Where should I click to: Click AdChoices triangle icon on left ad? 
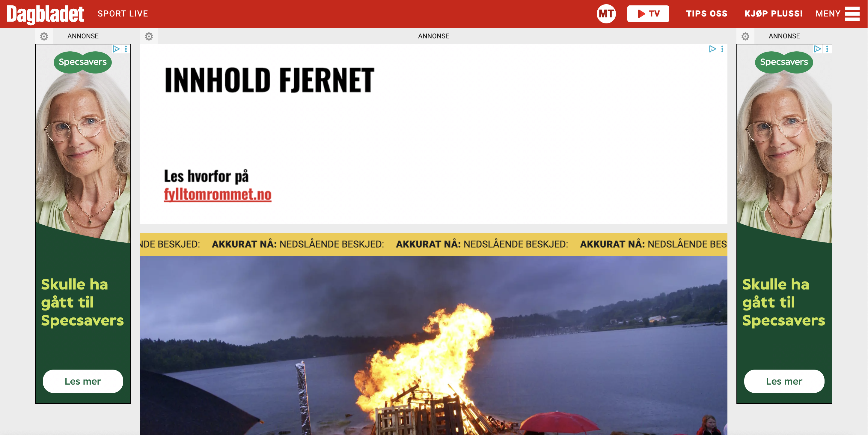pyautogui.click(x=116, y=49)
